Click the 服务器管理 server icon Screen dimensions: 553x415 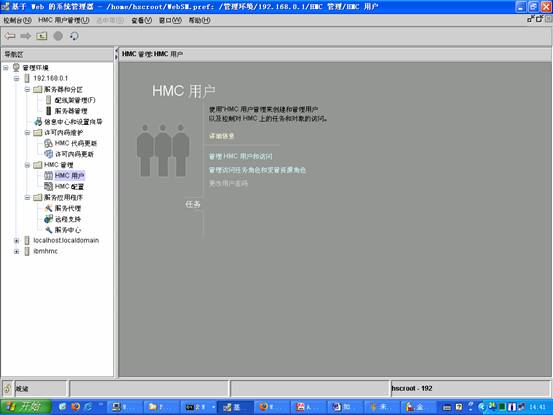pyautogui.click(x=49, y=111)
